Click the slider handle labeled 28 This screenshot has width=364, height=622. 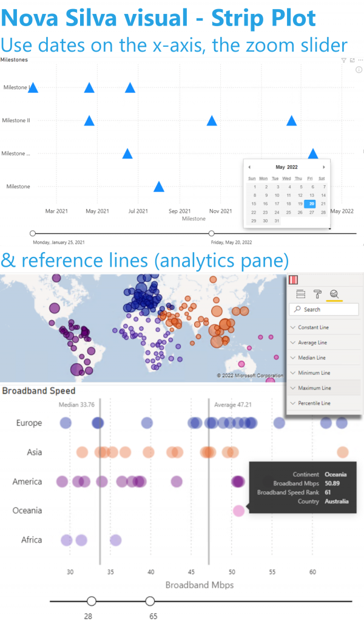click(92, 601)
